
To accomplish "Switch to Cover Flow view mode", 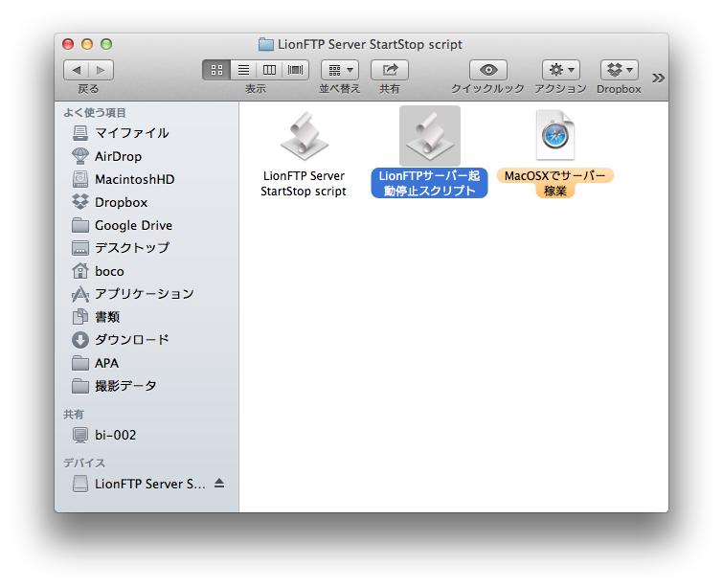I will 296,70.
